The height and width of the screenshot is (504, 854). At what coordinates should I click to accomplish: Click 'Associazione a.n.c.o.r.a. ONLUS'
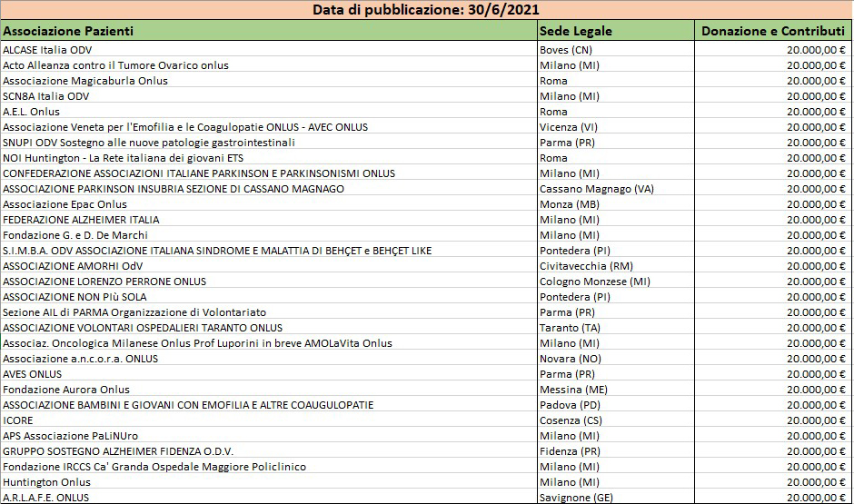click(x=269, y=359)
